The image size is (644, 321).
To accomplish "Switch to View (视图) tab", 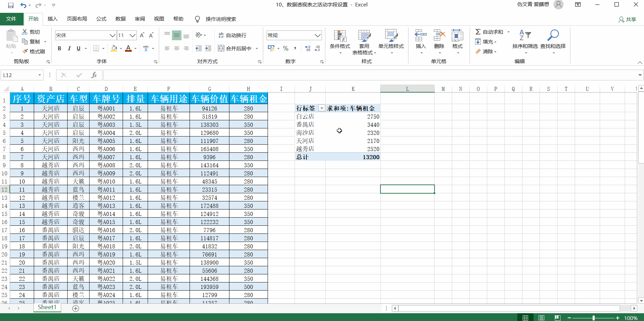I will (159, 19).
